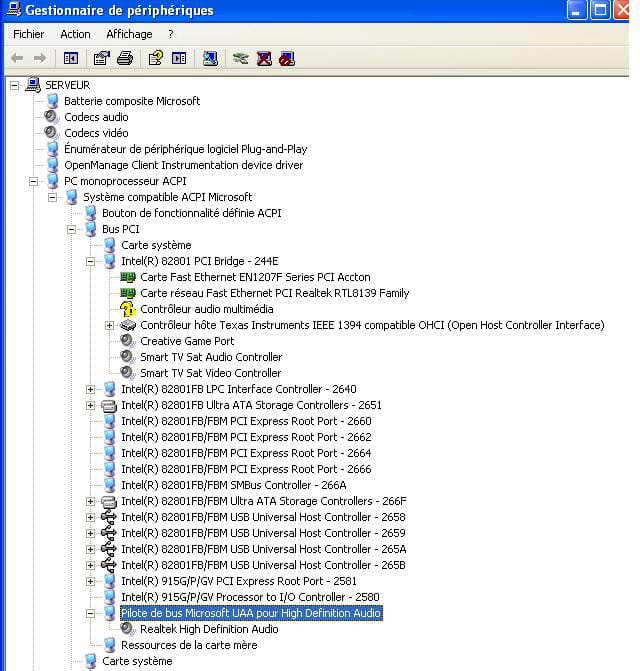Open the ? help menu
The width and height of the screenshot is (640, 671).
(171, 34)
